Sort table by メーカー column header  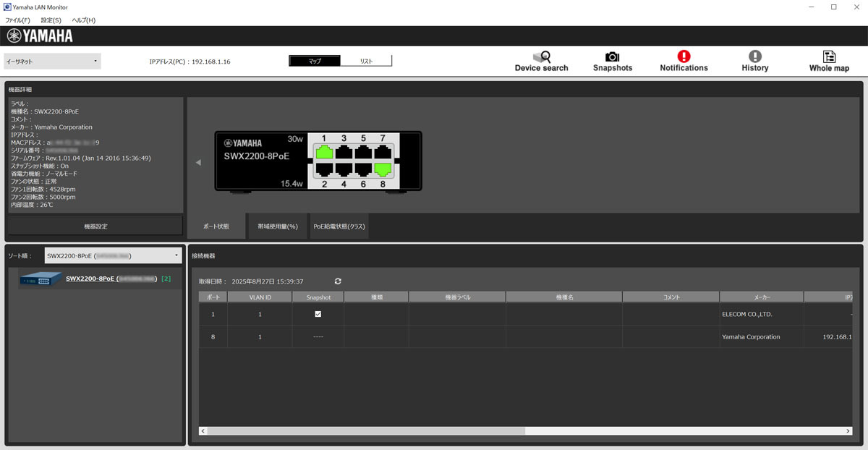762,297
